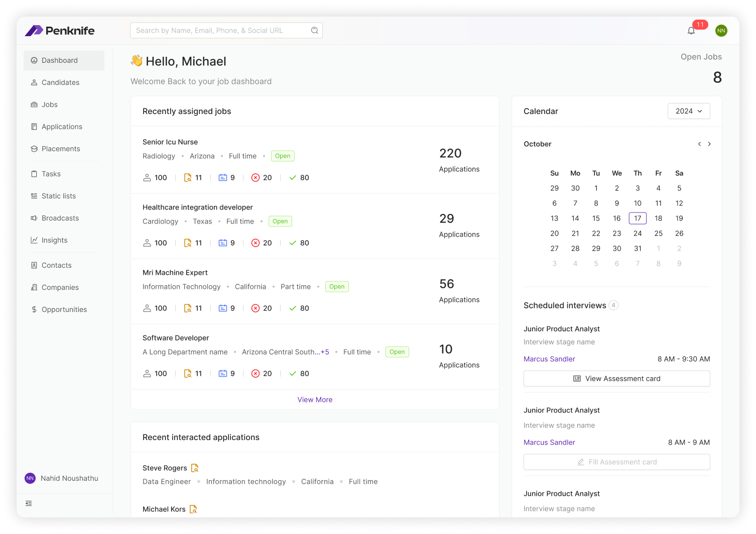Click the Nahid Noushathu avatar in sidebar
The height and width of the screenshot is (534, 756).
click(30, 478)
